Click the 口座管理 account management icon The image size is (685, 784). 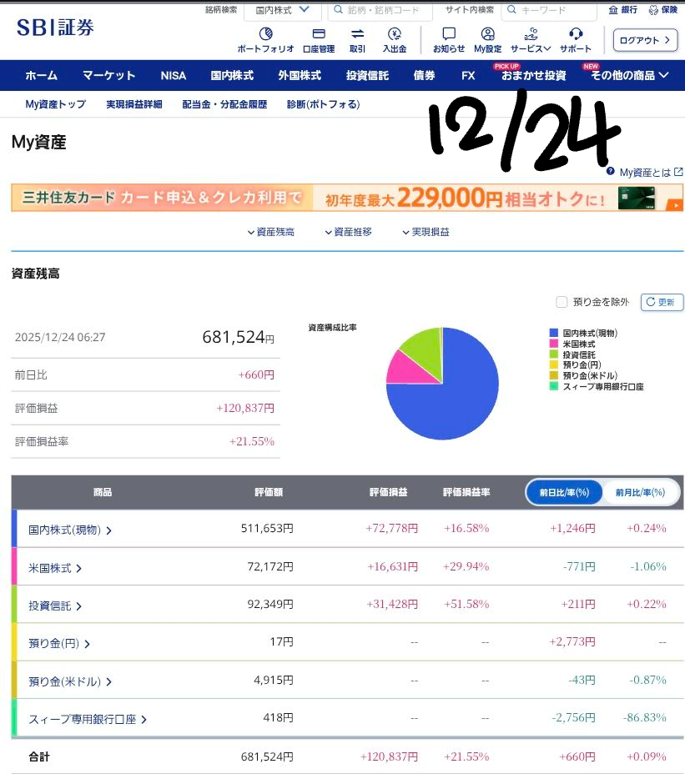(318, 34)
